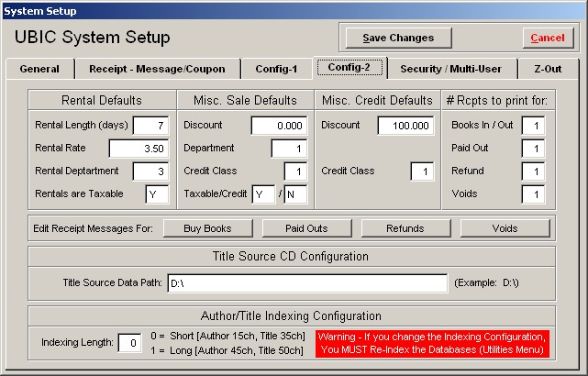Click the System Setup title bar
The height and width of the screenshot is (376, 588).
pos(294,11)
